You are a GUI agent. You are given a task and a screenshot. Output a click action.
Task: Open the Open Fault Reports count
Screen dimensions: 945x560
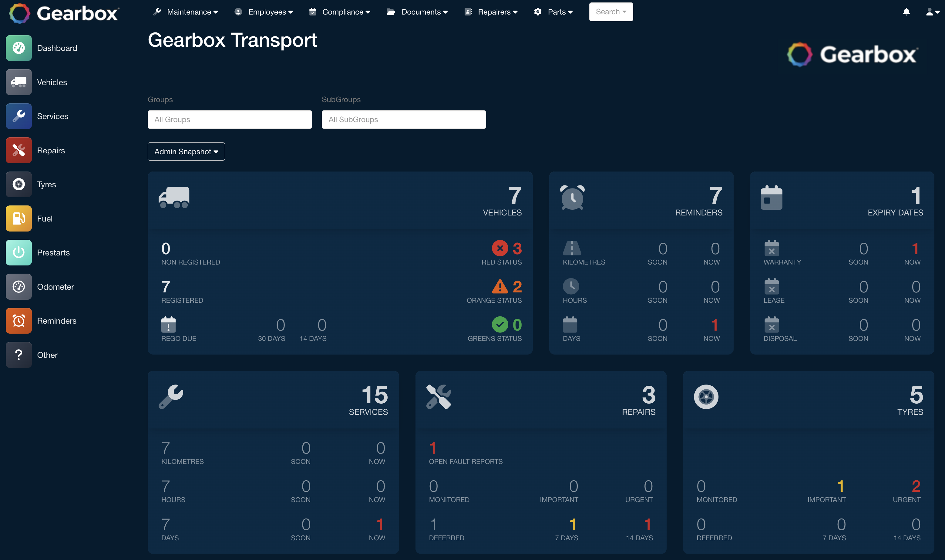[433, 448]
